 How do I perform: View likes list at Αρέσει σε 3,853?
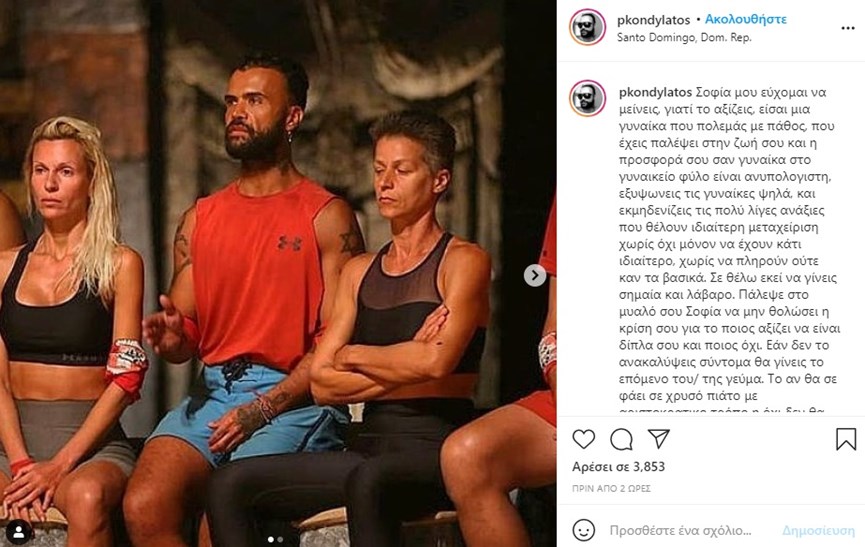(x=618, y=466)
